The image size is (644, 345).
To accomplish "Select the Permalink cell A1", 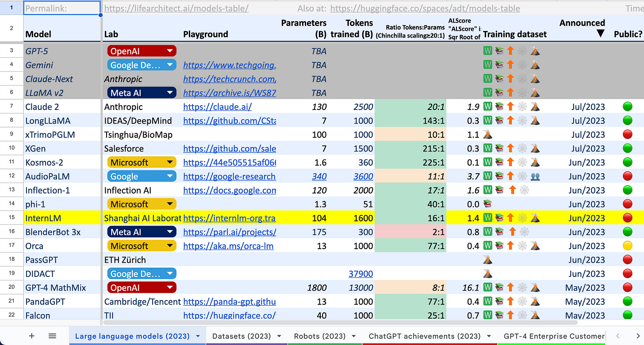I will pos(62,8).
